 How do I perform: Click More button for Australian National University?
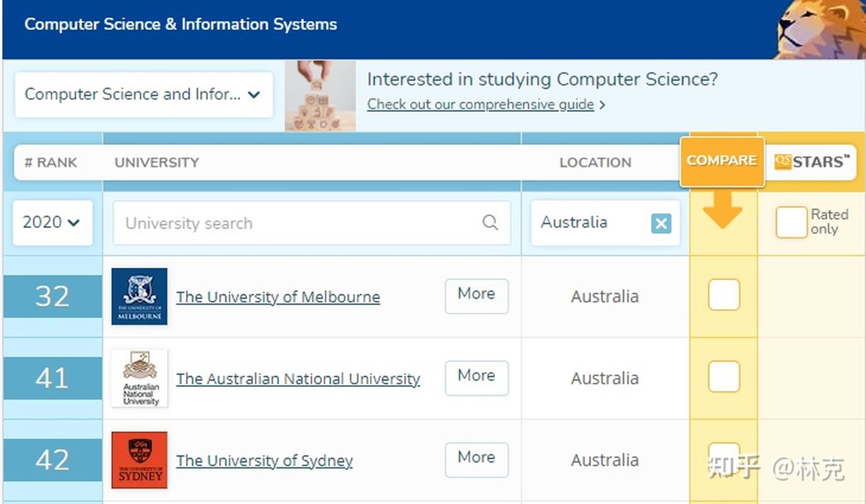click(x=476, y=378)
